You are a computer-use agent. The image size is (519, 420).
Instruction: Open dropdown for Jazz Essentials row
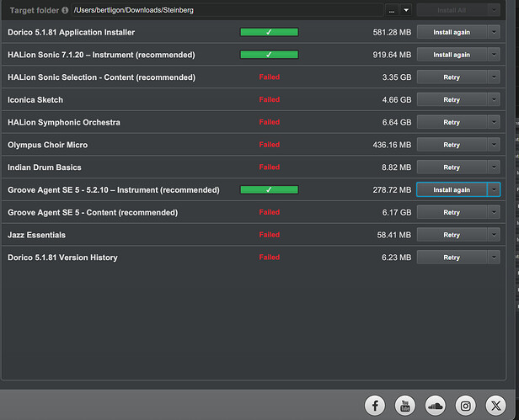click(494, 235)
